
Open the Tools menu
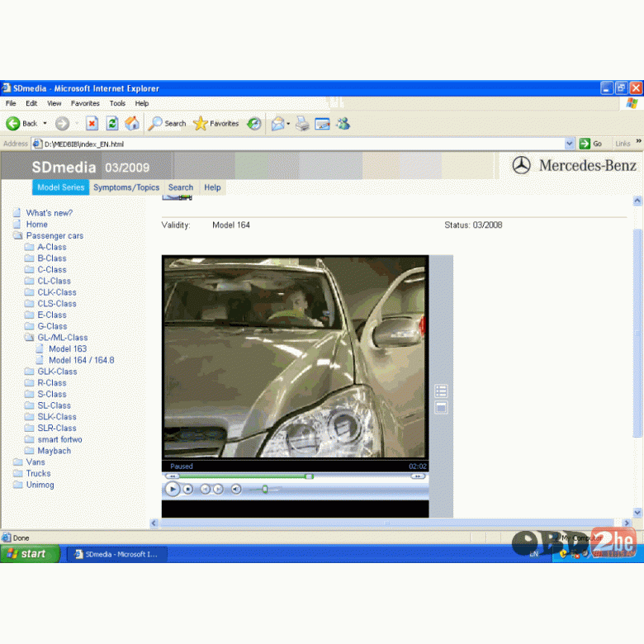pos(117,103)
